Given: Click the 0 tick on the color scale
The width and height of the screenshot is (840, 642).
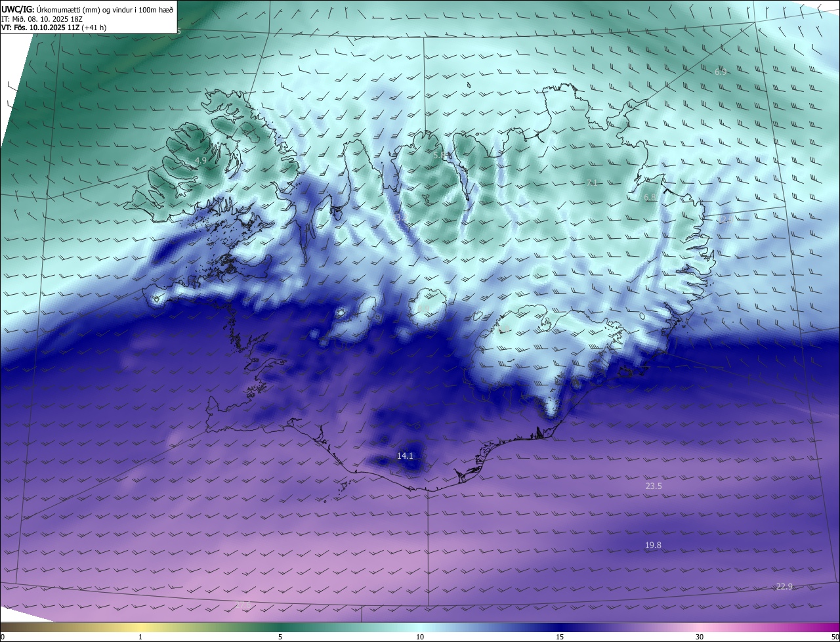Looking at the screenshot, I should click(3, 637).
